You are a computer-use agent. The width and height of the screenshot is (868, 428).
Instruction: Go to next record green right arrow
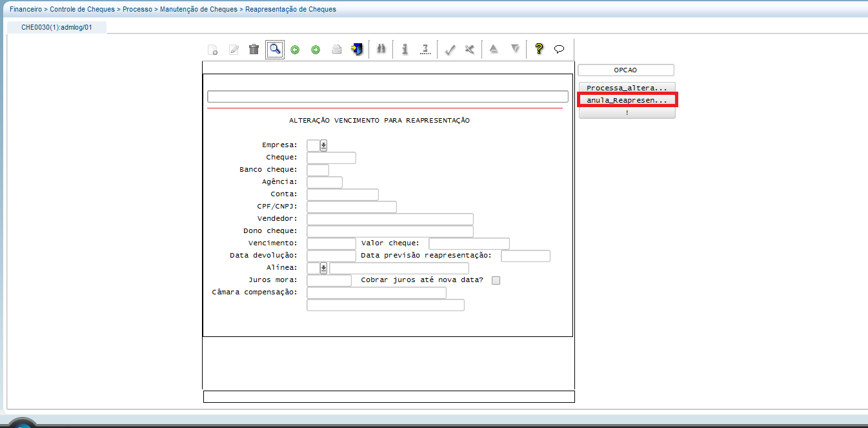316,50
